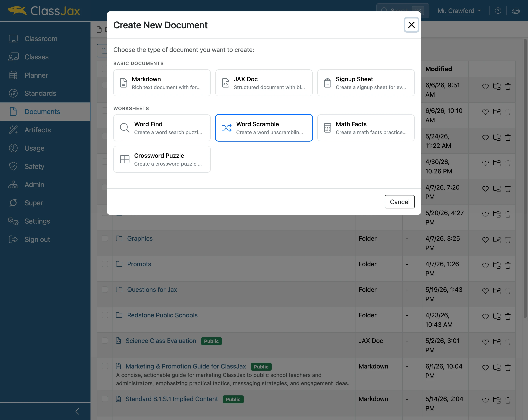Collapse the sidebar with the chevron

tap(77, 411)
